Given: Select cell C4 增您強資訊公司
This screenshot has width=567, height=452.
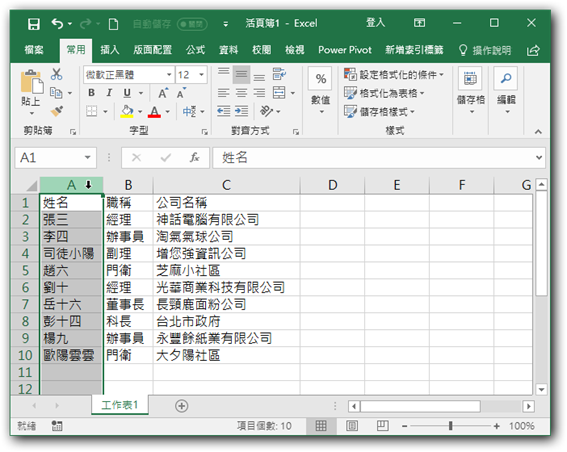Looking at the screenshot, I should click(x=226, y=253).
